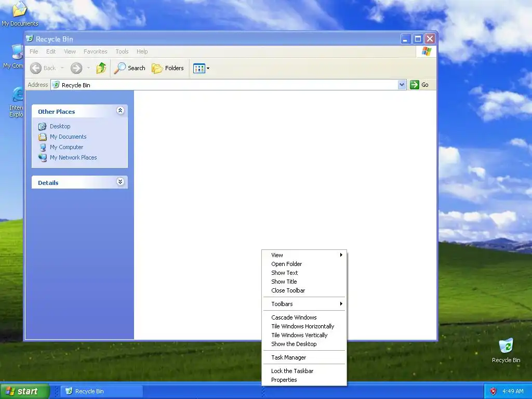The image size is (532, 399).
Task: Open the Back history dropdown arrow
Action: click(x=62, y=68)
